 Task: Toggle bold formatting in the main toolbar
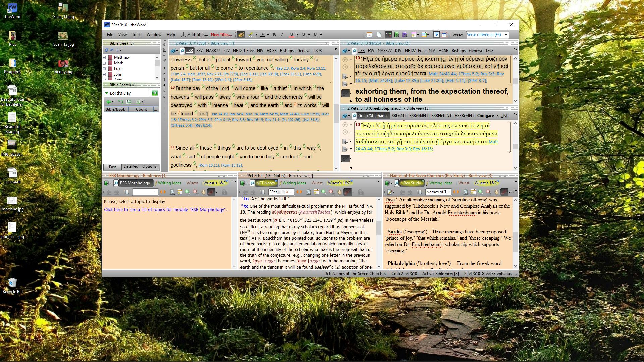pos(274,34)
